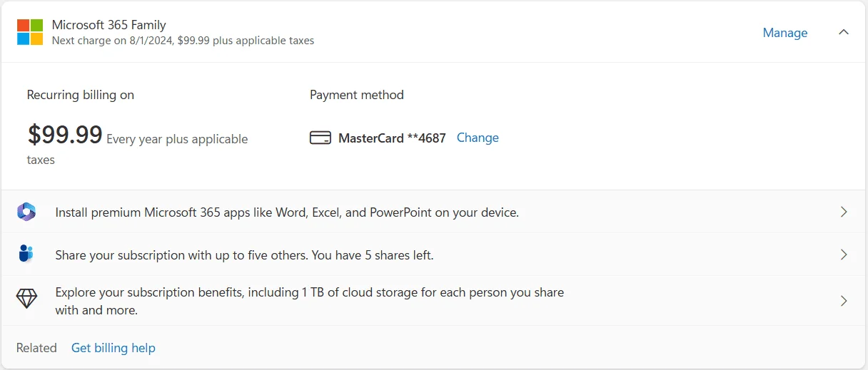Open the share subscription row chevron
The width and height of the screenshot is (868, 370).
[x=844, y=255]
